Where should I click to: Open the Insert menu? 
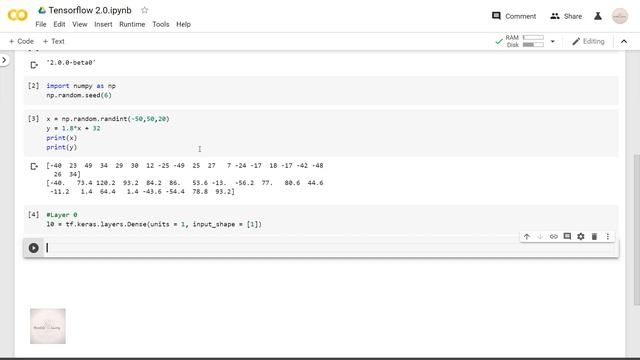click(x=103, y=24)
